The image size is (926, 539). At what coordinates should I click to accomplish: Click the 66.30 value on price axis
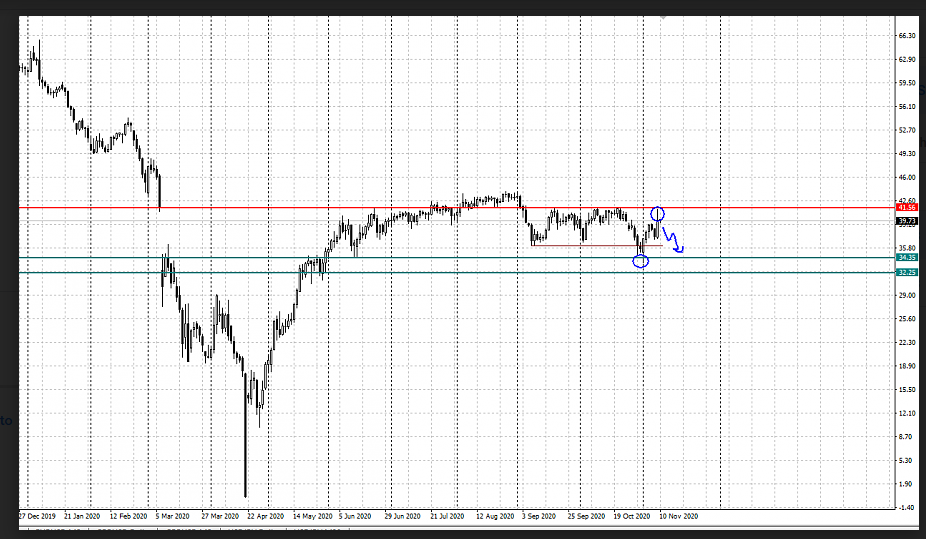(907, 35)
